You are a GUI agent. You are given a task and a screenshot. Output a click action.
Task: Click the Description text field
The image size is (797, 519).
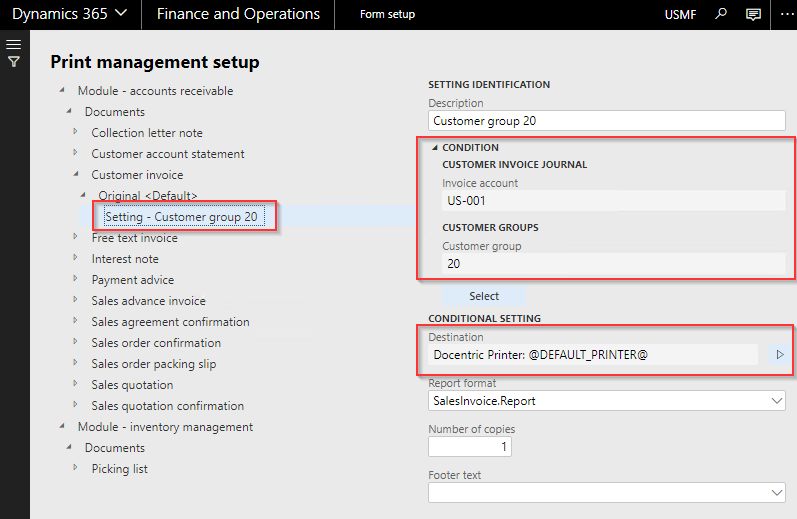(606, 121)
